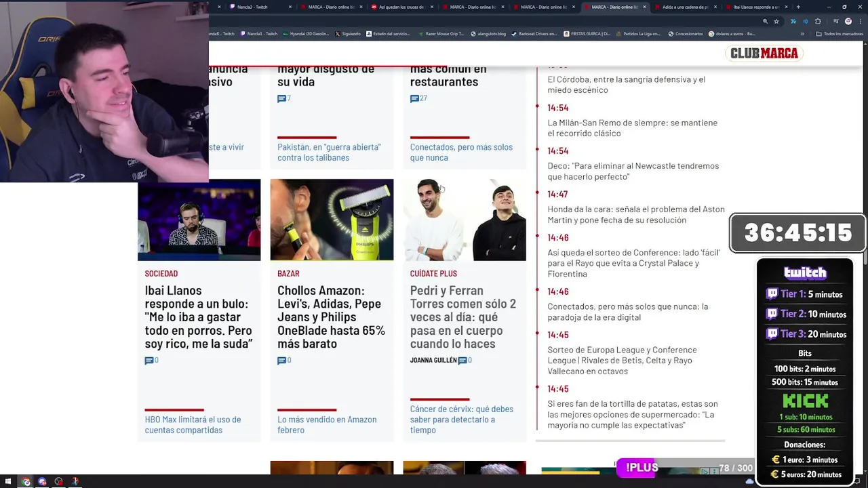The height and width of the screenshot is (488, 868).
Task: Open the 'Backseat Drivers en...' bookmark
Action: pyautogui.click(x=534, y=34)
